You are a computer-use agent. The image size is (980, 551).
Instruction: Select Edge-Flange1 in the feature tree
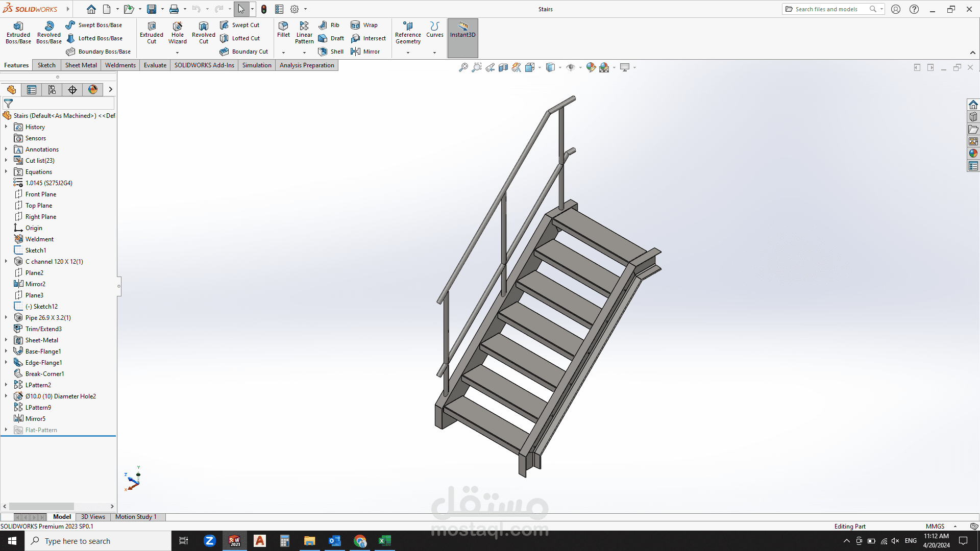44,363
